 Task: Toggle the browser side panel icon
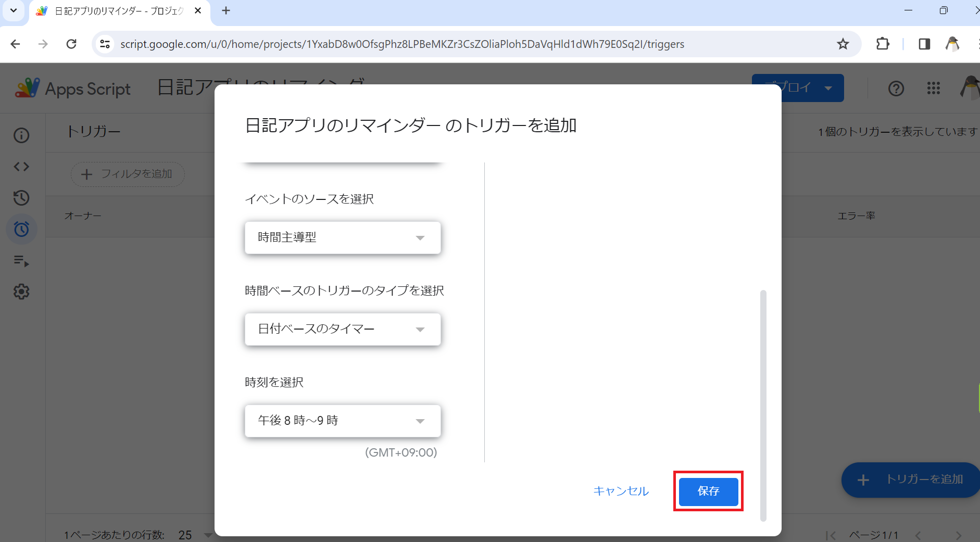pos(924,44)
